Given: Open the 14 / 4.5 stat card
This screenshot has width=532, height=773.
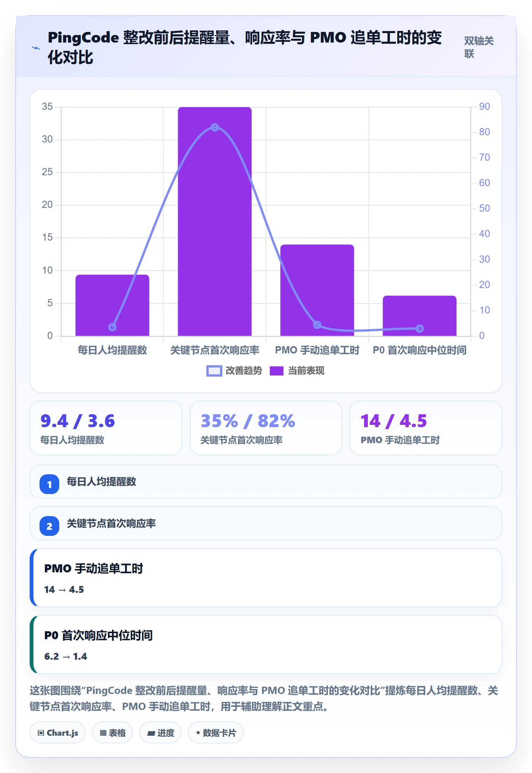Looking at the screenshot, I should tap(426, 428).
